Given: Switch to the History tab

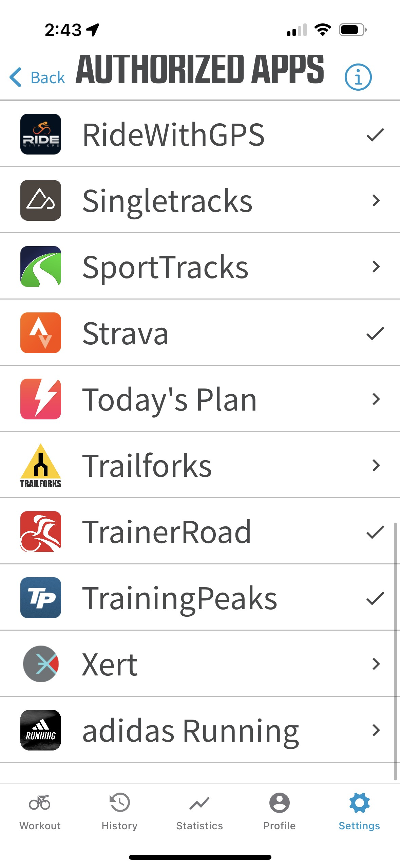Looking at the screenshot, I should [119, 811].
